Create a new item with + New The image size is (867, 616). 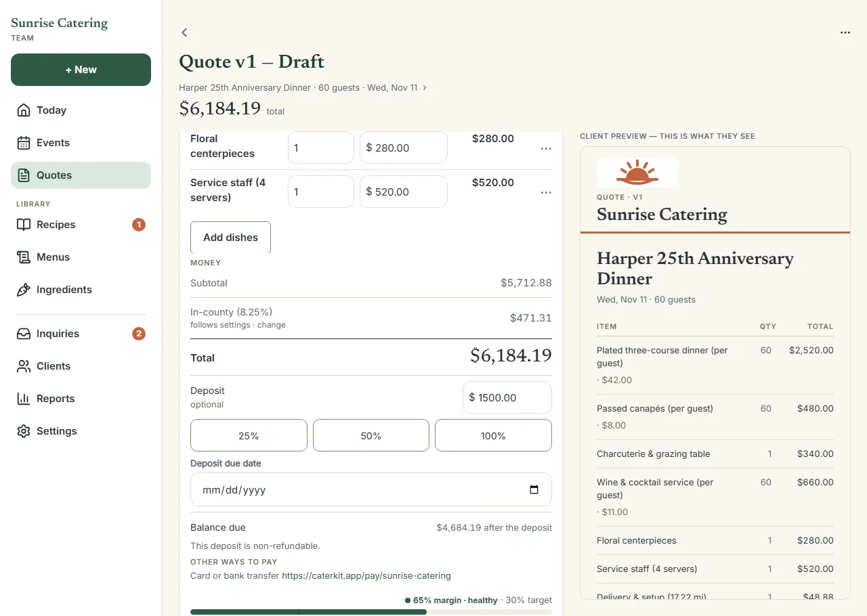[81, 70]
